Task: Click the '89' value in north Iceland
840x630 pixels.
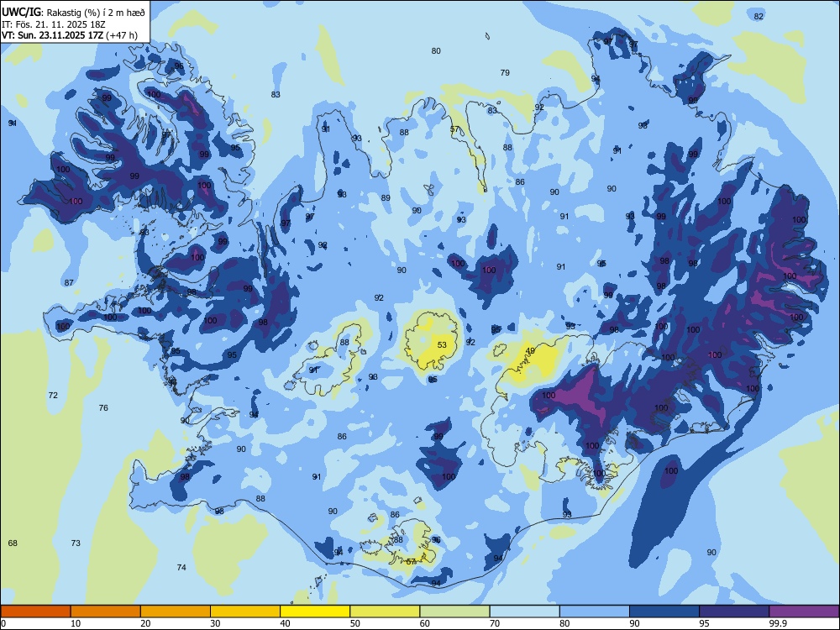Action: coord(386,198)
